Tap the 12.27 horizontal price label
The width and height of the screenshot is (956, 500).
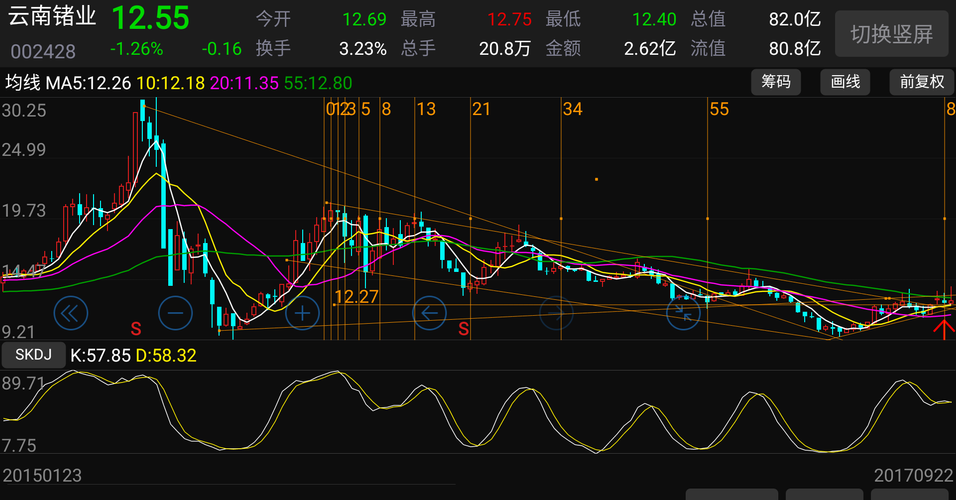click(x=357, y=297)
